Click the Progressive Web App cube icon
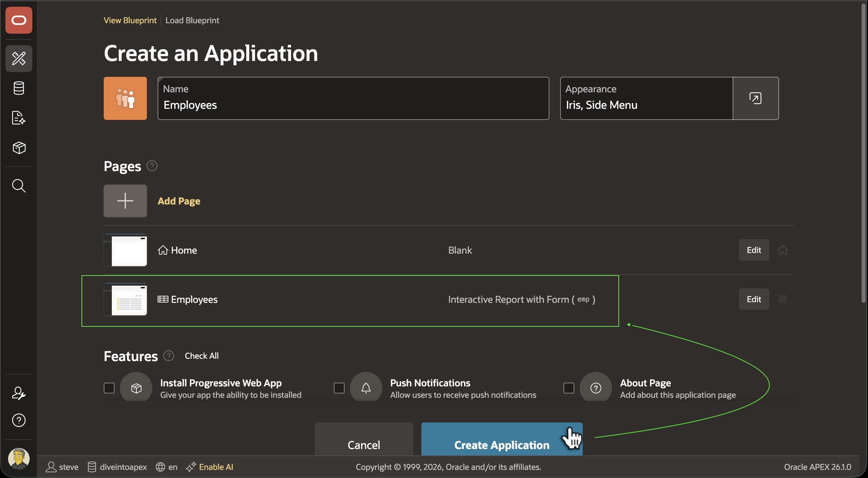868x478 pixels. pyautogui.click(x=136, y=388)
